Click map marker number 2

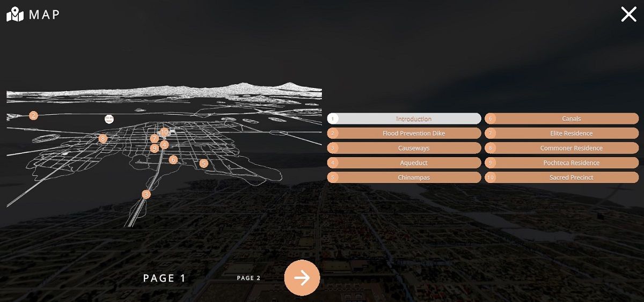(x=33, y=115)
